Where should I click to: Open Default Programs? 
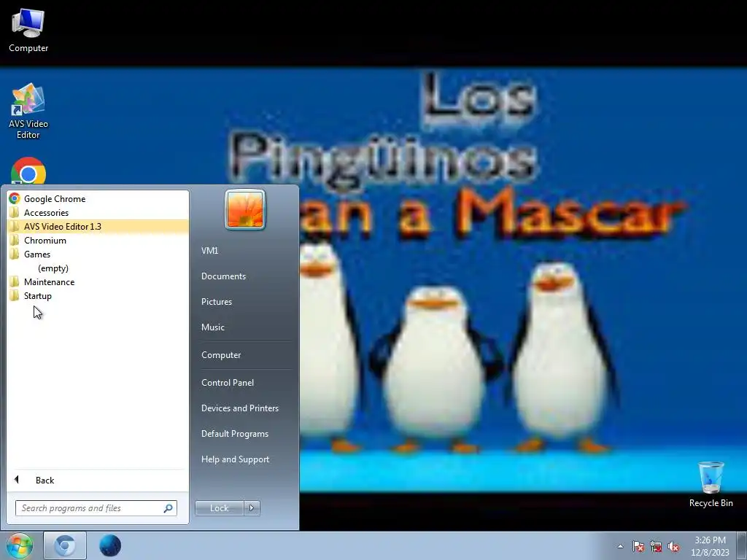(x=235, y=434)
